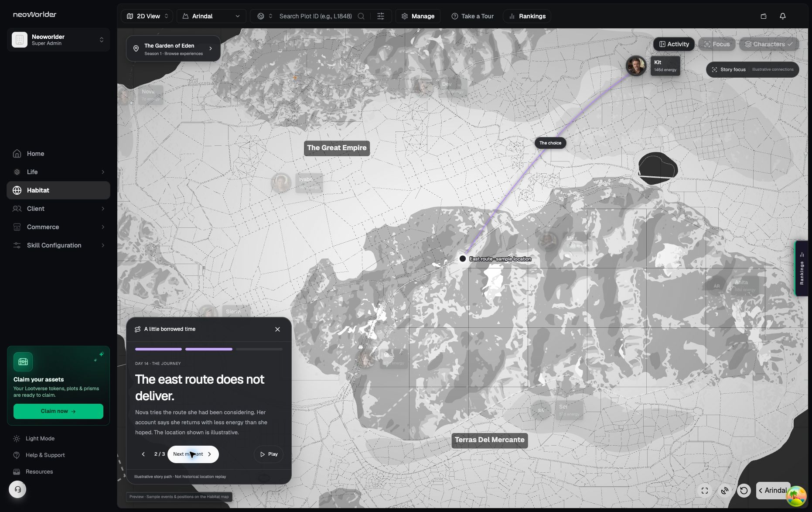The height and width of the screenshot is (512, 812).
Task: Toggle the Focus layer button
Action: [x=716, y=44]
